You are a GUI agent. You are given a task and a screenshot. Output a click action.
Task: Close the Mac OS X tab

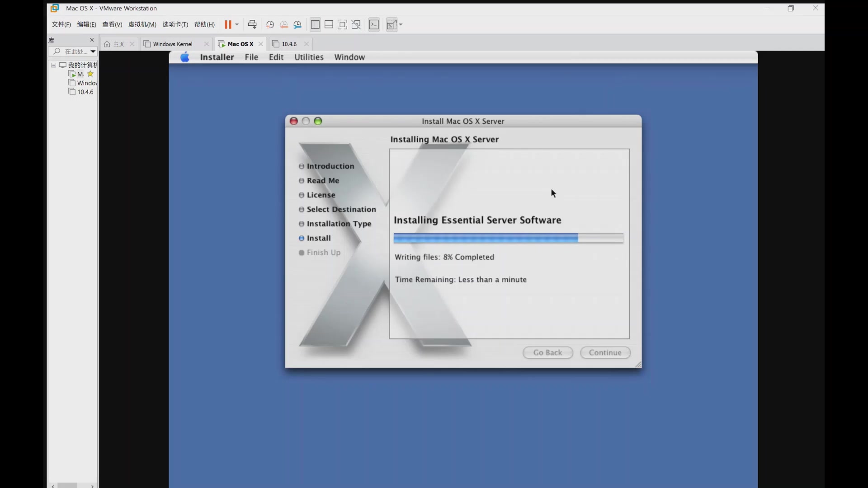coord(261,44)
